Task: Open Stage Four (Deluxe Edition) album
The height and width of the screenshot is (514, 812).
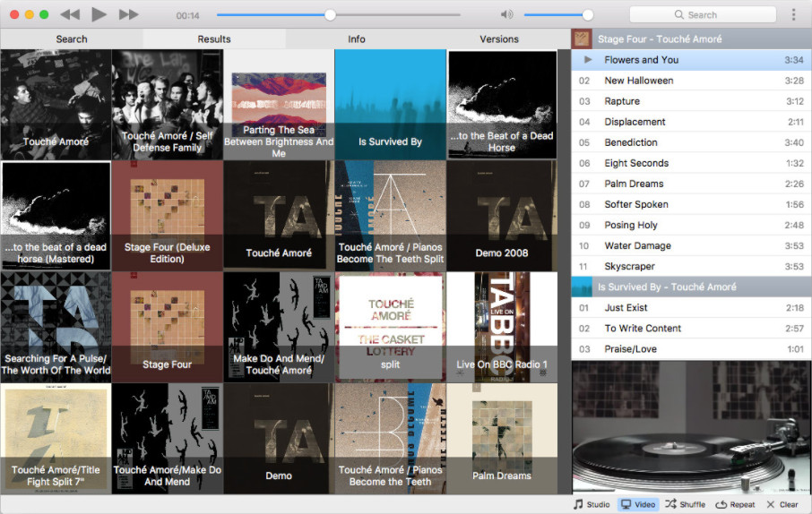Action: tap(168, 216)
